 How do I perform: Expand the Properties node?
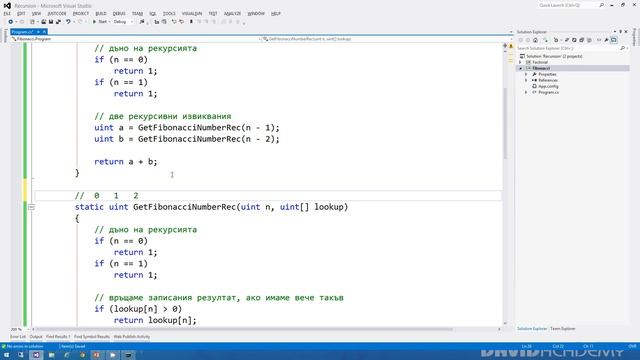(526, 74)
